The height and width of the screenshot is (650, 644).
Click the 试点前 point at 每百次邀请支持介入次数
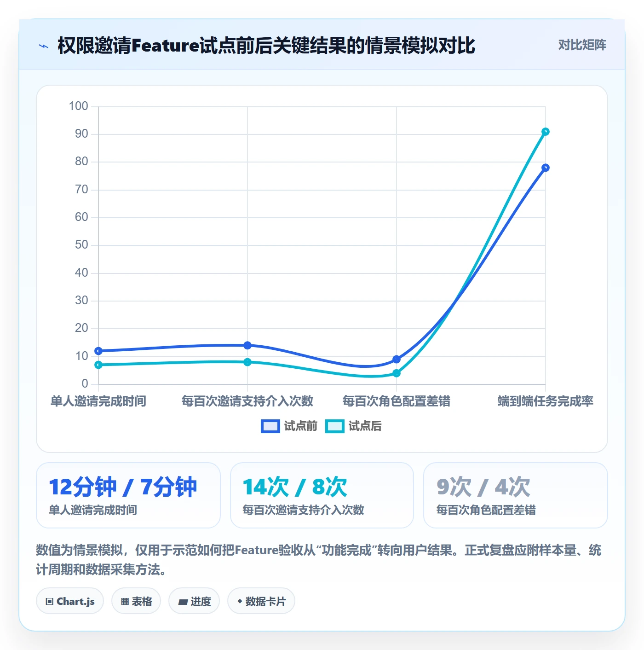tap(247, 345)
